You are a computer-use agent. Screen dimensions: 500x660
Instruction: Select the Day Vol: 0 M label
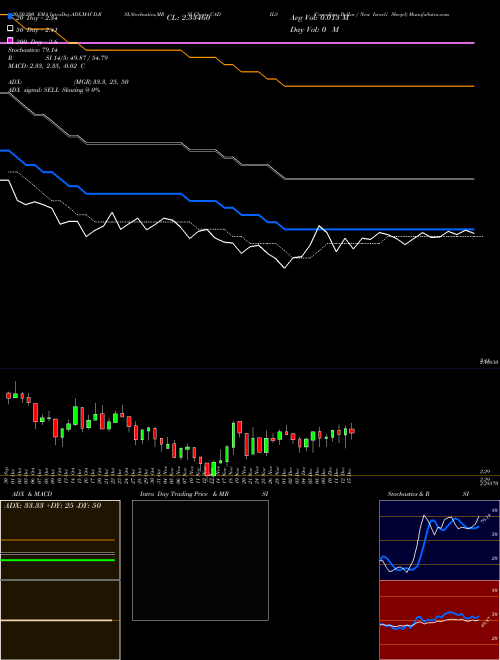[x=314, y=30]
